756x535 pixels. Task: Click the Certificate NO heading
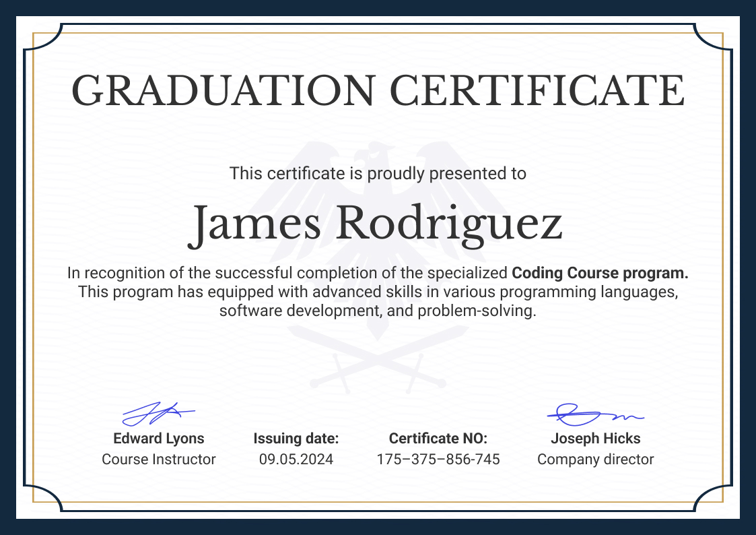click(438, 438)
